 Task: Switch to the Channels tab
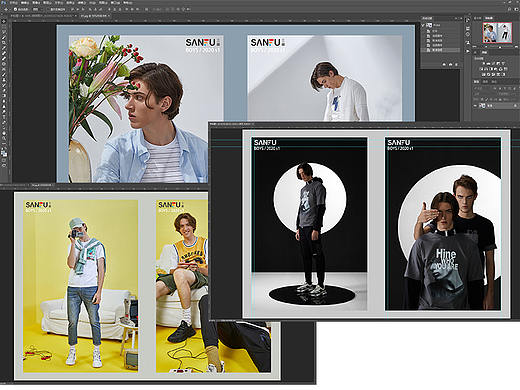point(485,82)
